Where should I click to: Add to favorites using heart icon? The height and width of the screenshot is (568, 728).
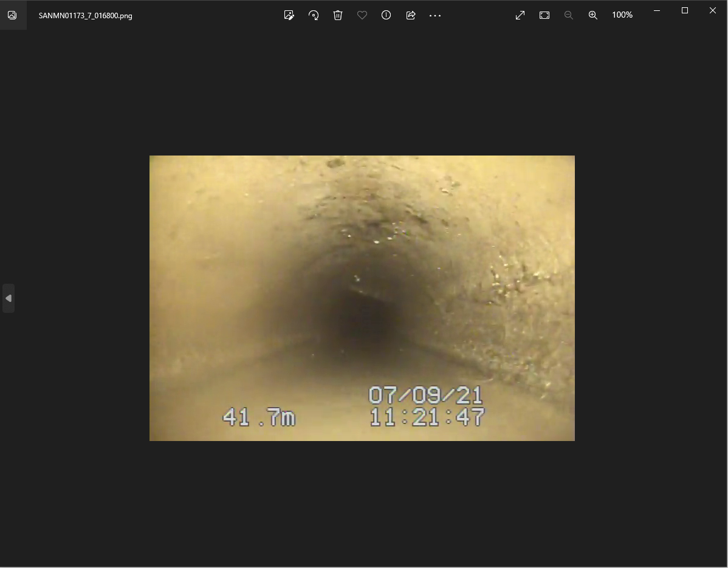click(362, 15)
